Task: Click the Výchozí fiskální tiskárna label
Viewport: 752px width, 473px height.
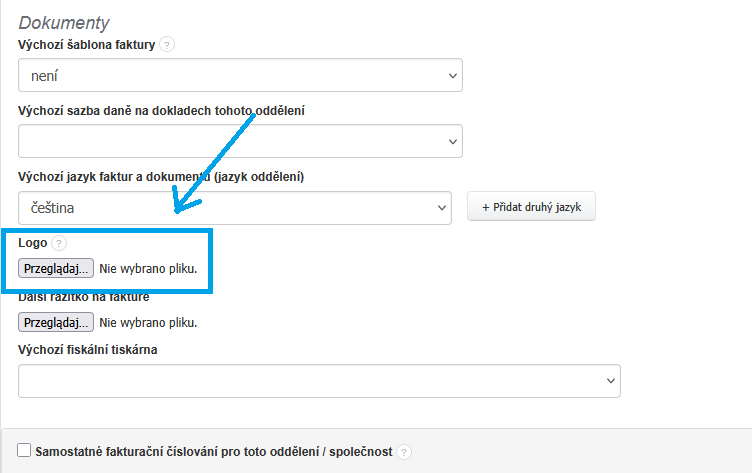Action: coord(88,349)
